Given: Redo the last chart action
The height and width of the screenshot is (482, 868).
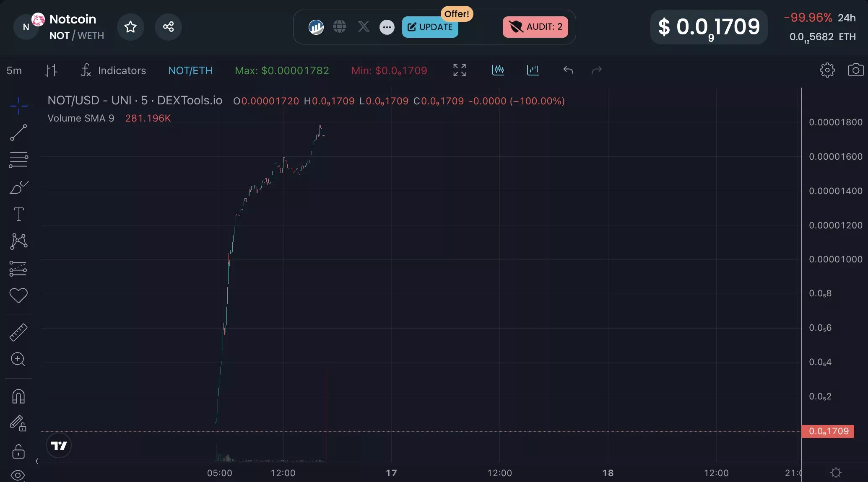Looking at the screenshot, I should pos(597,70).
